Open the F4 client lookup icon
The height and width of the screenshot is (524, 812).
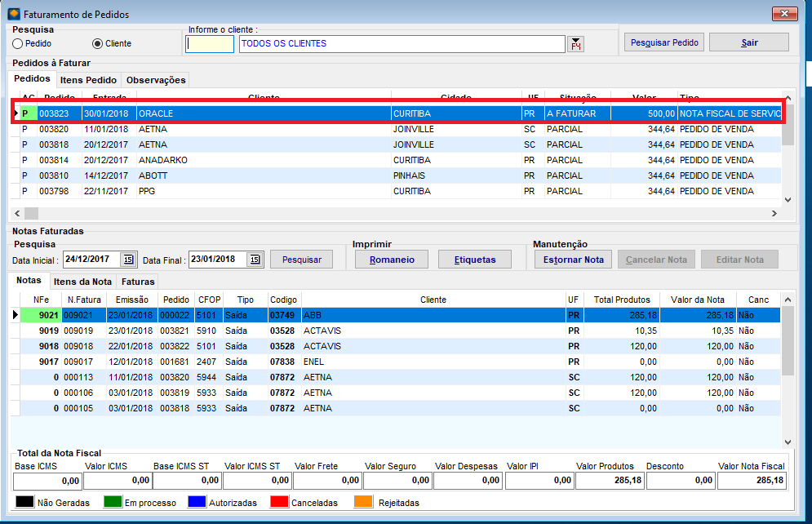[x=575, y=44]
